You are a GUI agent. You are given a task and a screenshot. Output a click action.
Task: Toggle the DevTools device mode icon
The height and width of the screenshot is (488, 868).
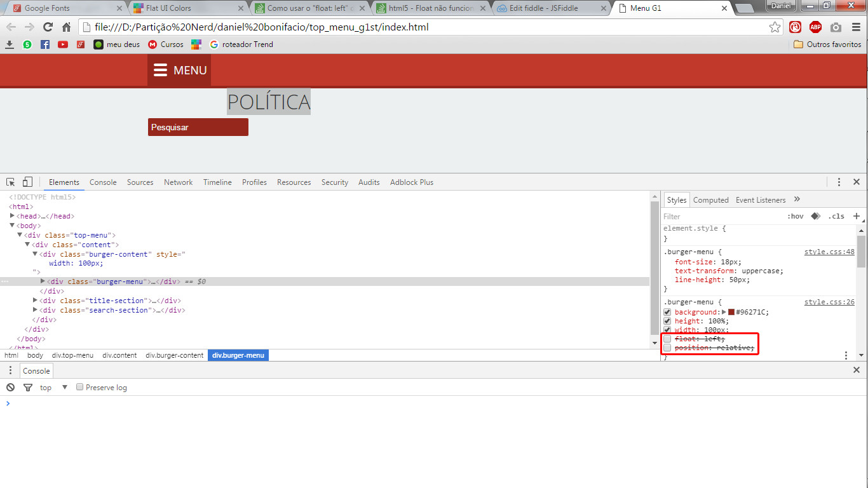click(27, 182)
